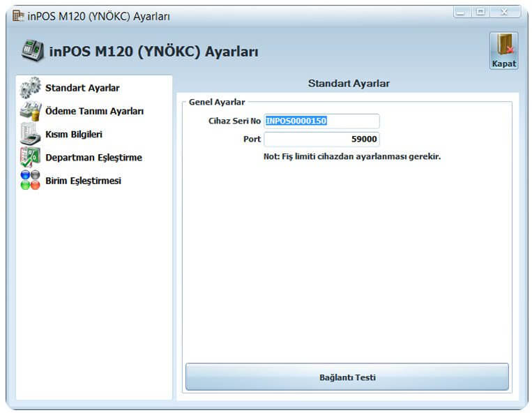532x415 pixels.
Task: Focus the Cihaz Seri No input field
Action: (x=321, y=121)
